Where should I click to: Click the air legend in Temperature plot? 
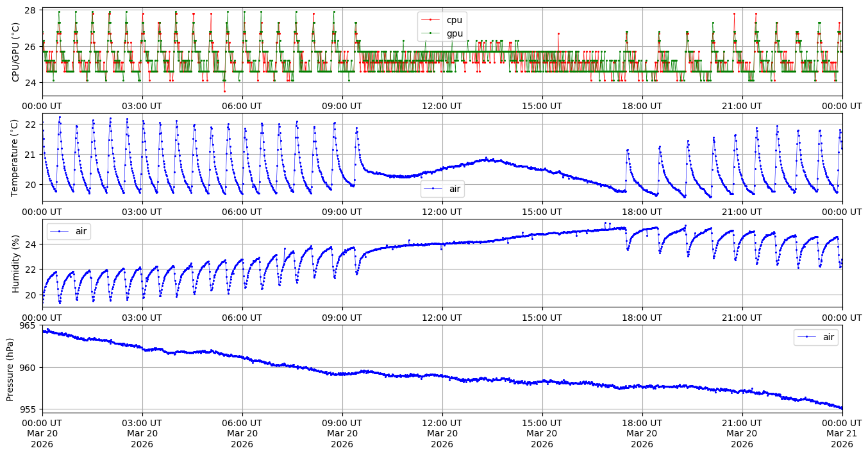point(442,189)
